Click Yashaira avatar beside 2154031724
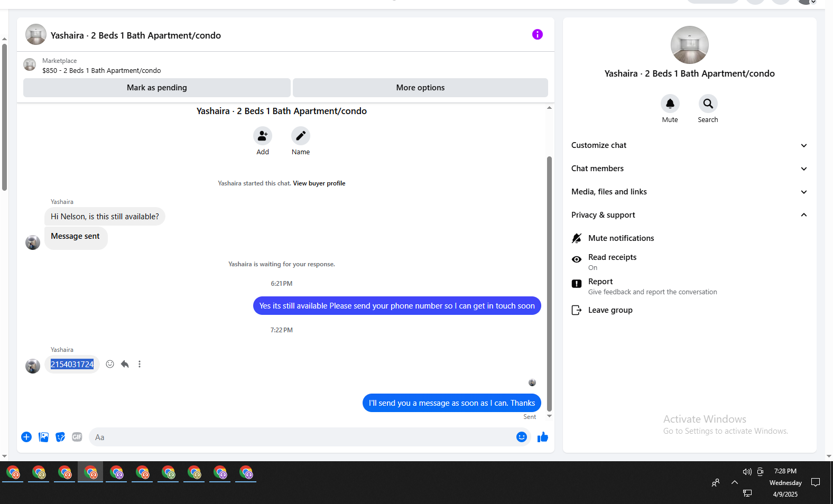The width and height of the screenshot is (833, 504). [33, 366]
